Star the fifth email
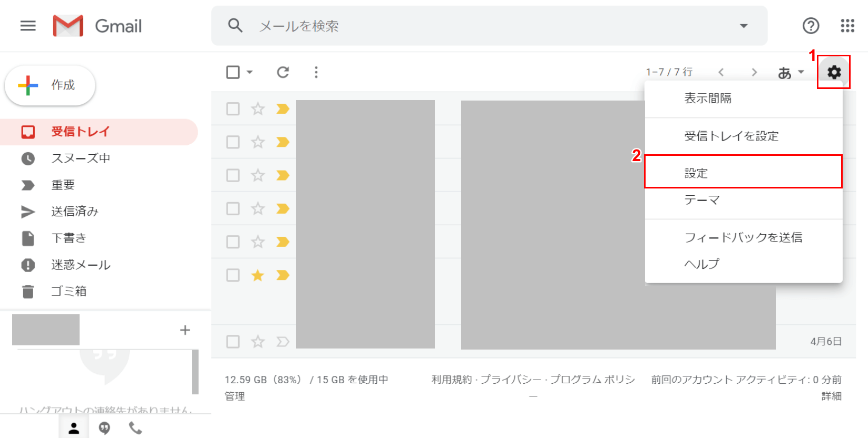This screenshot has height=438, width=868. [x=258, y=242]
